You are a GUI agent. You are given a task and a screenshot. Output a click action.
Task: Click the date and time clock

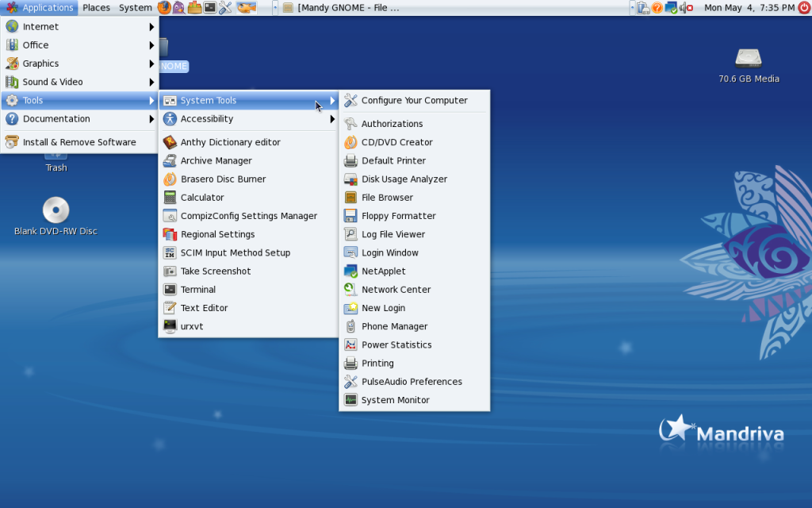click(749, 8)
